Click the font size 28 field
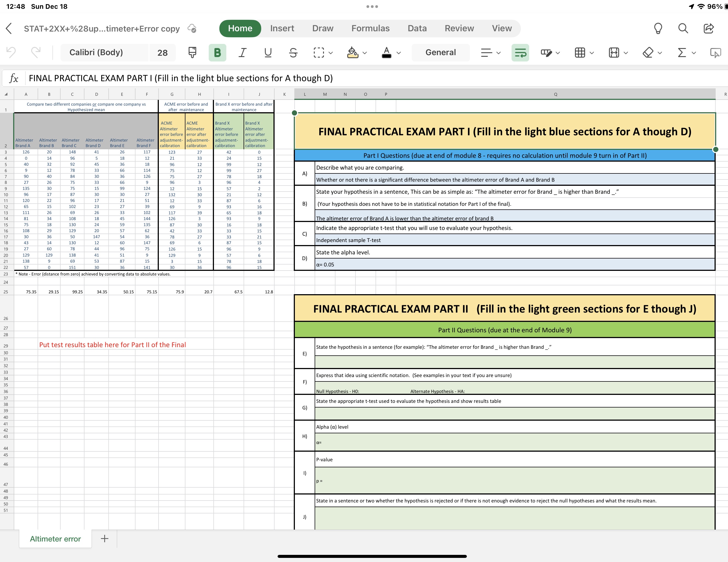This screenshot has height=562, width=728. (162, 52)
